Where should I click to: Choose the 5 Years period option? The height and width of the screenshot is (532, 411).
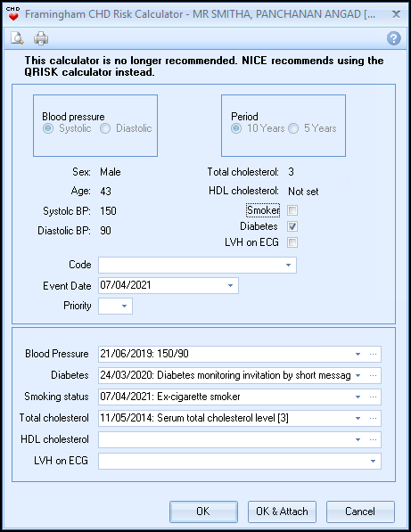[293, 128]
